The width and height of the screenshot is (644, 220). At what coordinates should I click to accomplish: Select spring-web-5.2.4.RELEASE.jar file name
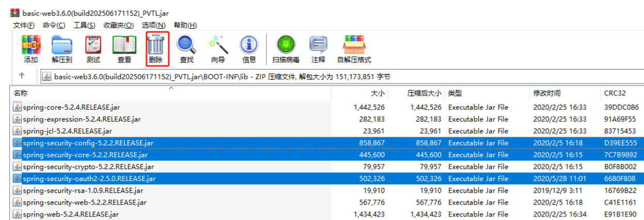(71, 214)
